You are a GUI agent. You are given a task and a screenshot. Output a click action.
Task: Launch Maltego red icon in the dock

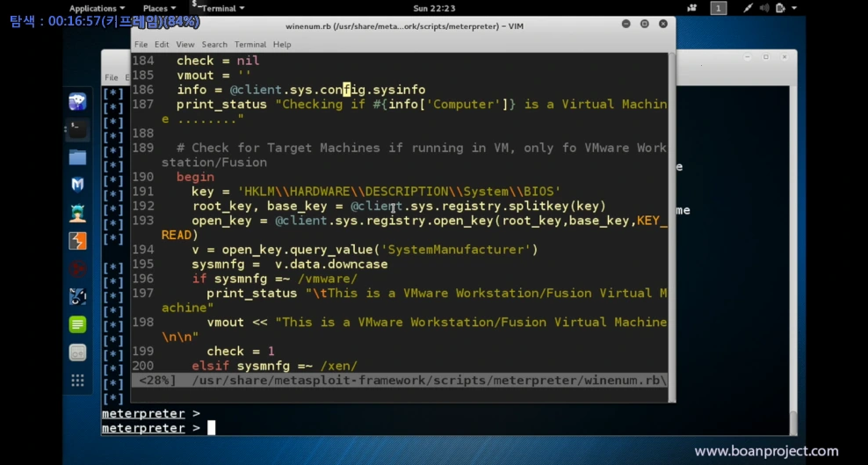point(77,269)
